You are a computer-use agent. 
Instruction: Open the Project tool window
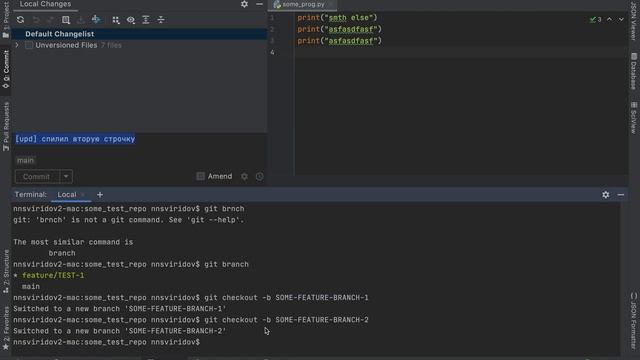click(6, 20)
